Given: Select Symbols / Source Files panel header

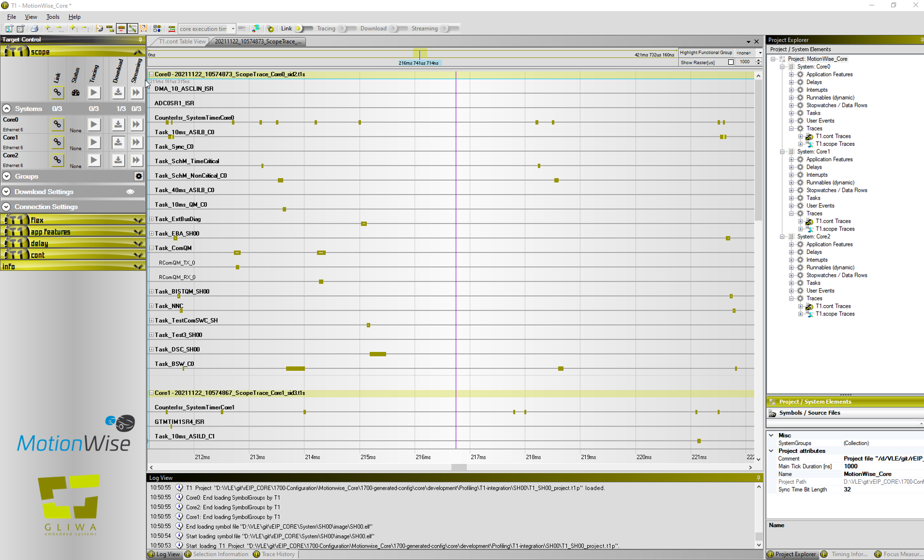Looking at the screenshot, I should pyautogui.click(x=809, y=413).
